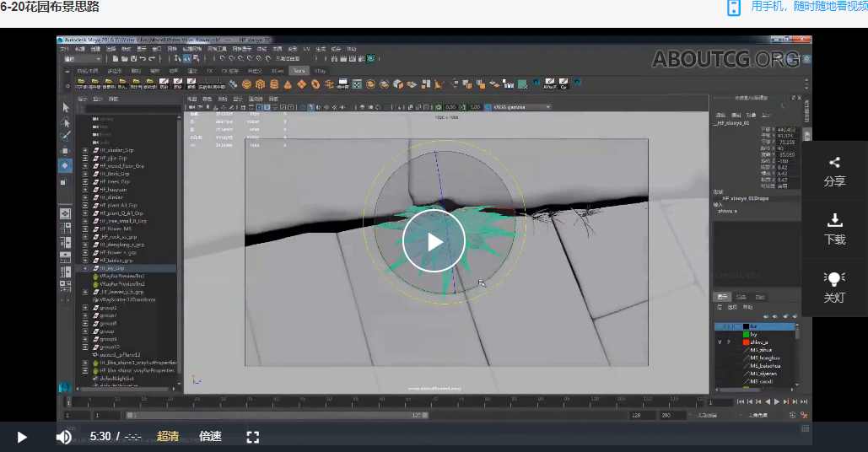Image resolution: width=868 pixels, height=452 pixels.
Task: Mute the video using the speaker icon
Action: (x=63, y=437)
